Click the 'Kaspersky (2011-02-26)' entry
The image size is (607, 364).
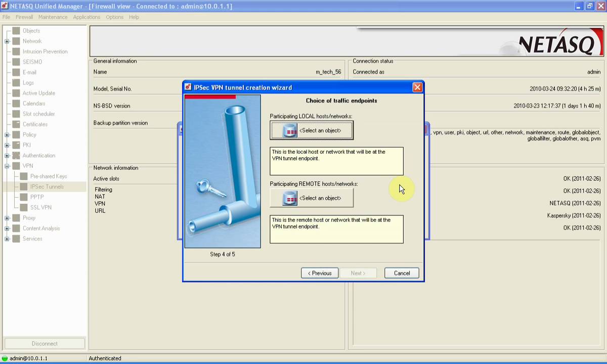pos(574,216)
